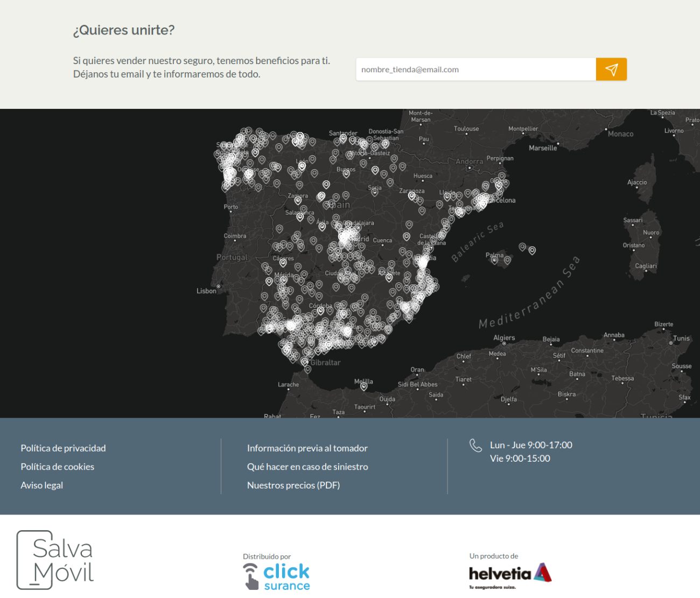The image size is (700, 598).
Task: Select the bright pin at León
Action: click(302, 166)
